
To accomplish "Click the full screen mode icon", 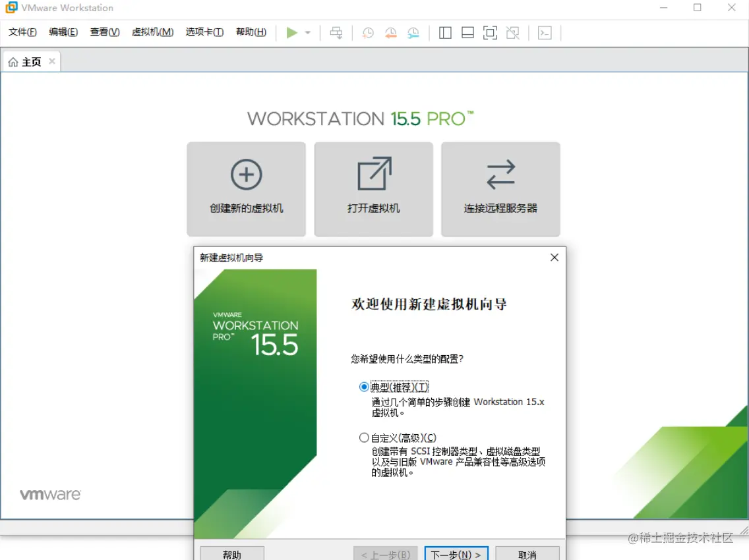I will [490, 33].
